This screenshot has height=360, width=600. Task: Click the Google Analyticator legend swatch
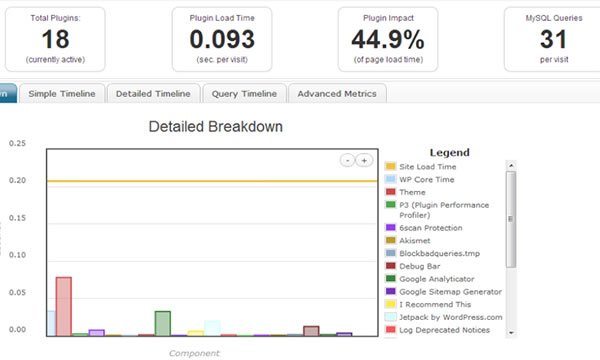[x=390, y=278]
